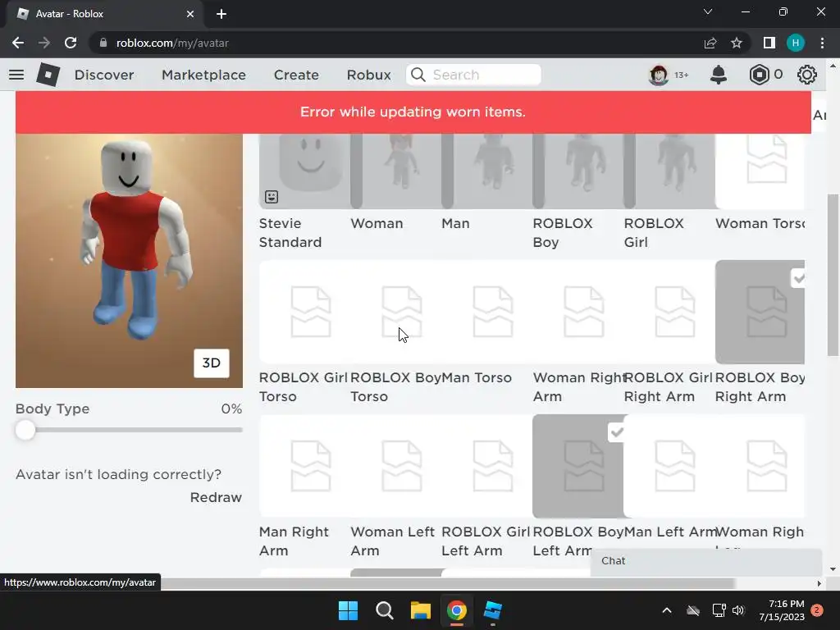Screen dimensions: 840x630
Task: Open Chrome profile H
Action: [796, 43]
